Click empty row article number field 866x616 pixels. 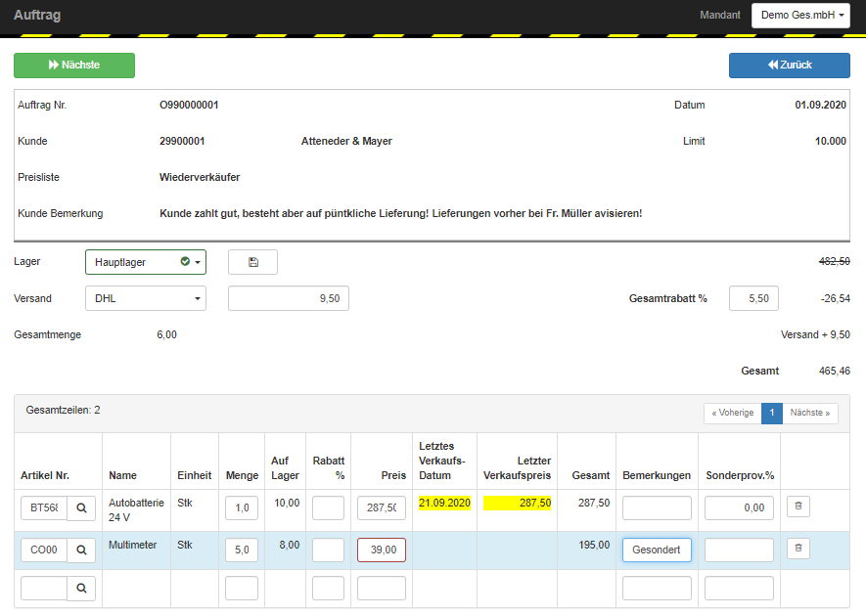(x=44, y=589)
